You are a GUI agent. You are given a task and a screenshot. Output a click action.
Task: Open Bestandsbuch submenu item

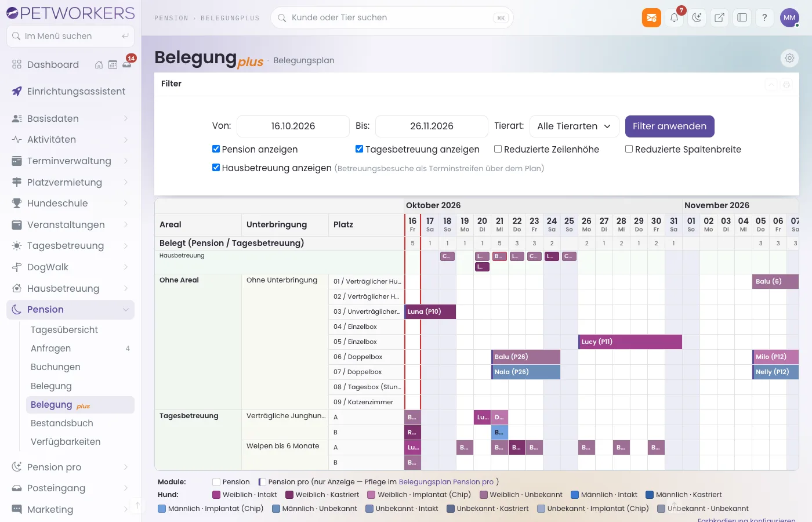pos(80,423)
